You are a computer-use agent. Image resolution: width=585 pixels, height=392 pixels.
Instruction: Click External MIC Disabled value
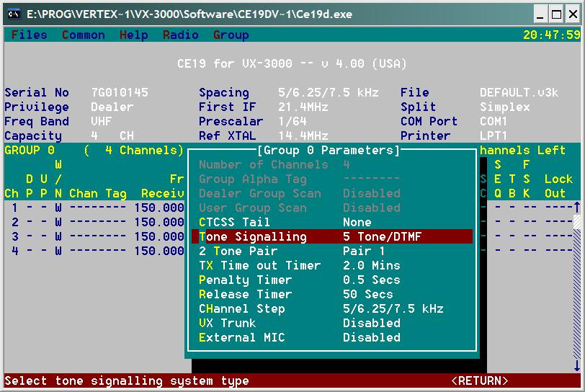[x=372, y=337]
